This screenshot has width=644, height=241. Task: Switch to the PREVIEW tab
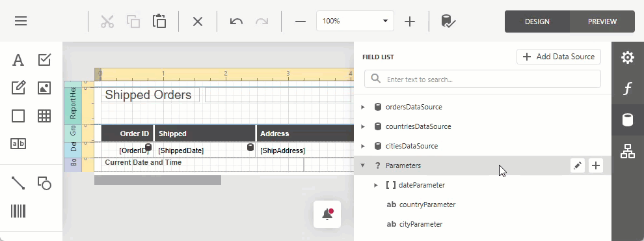pos(602,21)
